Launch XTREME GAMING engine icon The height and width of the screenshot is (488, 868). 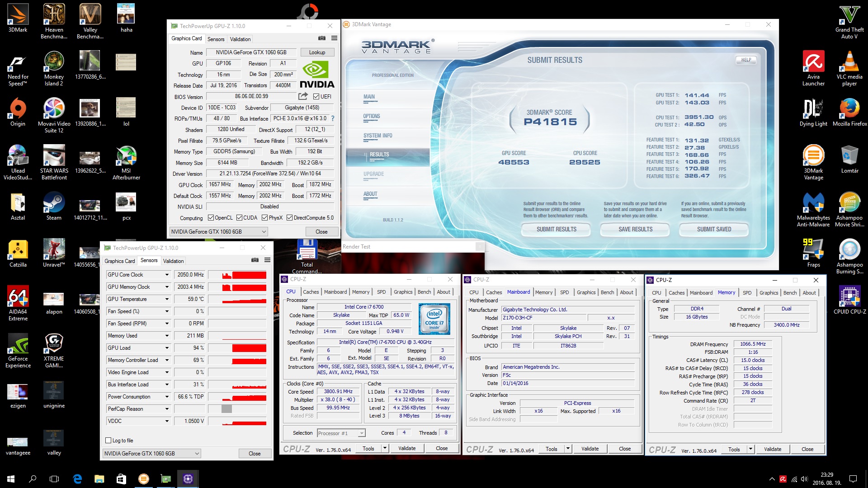tap(54, 350)
